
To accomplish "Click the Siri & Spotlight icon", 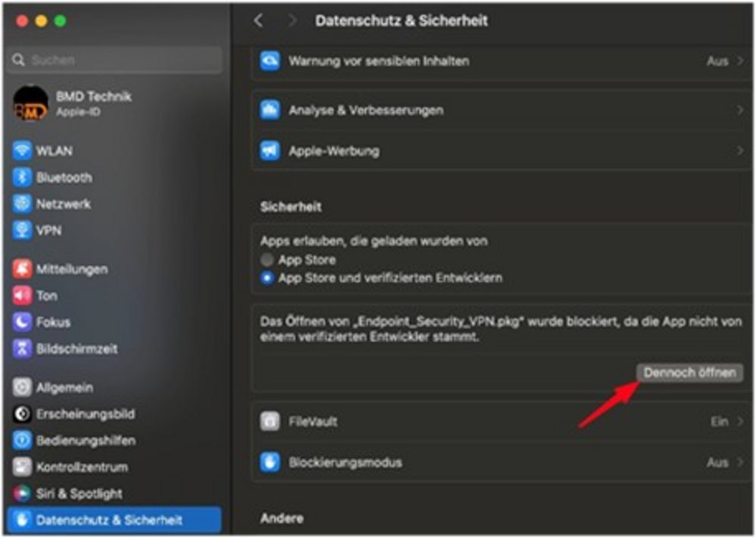I will [x=22, y=493].
